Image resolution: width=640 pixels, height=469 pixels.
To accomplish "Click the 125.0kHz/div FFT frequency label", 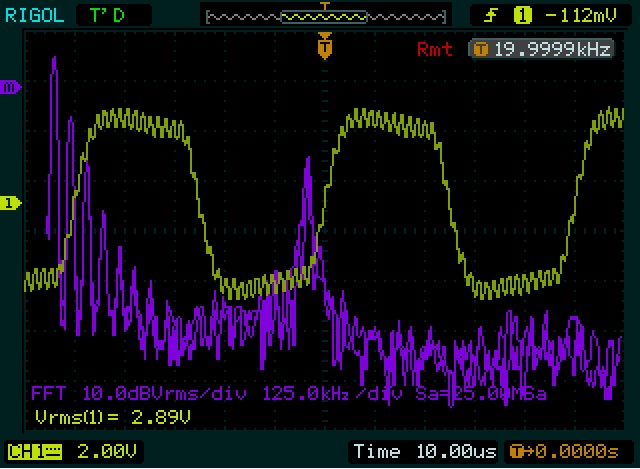I will (332, 394).
